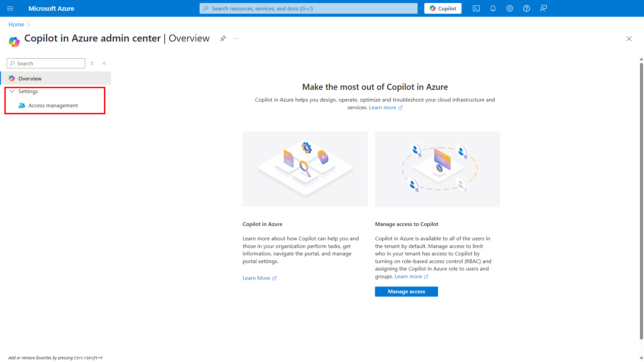644x362 pixels.
Task: Open the help and support pane
Action: (x=526, y=8)
